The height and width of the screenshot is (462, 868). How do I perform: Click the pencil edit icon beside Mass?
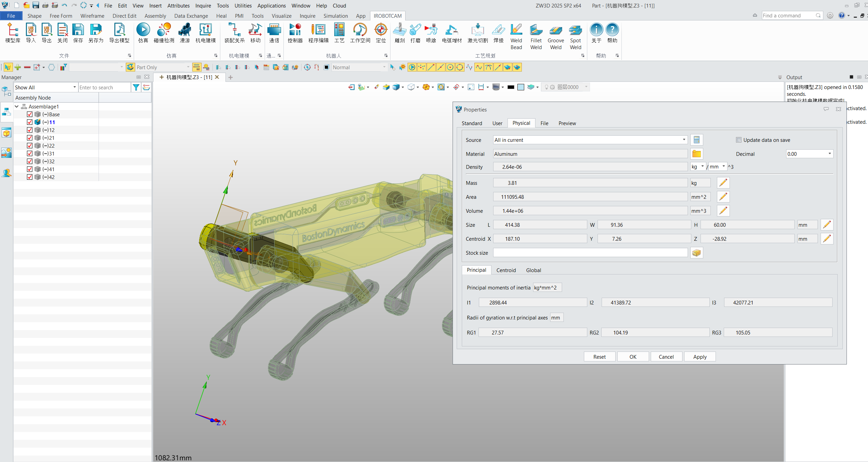pyautogui.click(x=723, y=183)
